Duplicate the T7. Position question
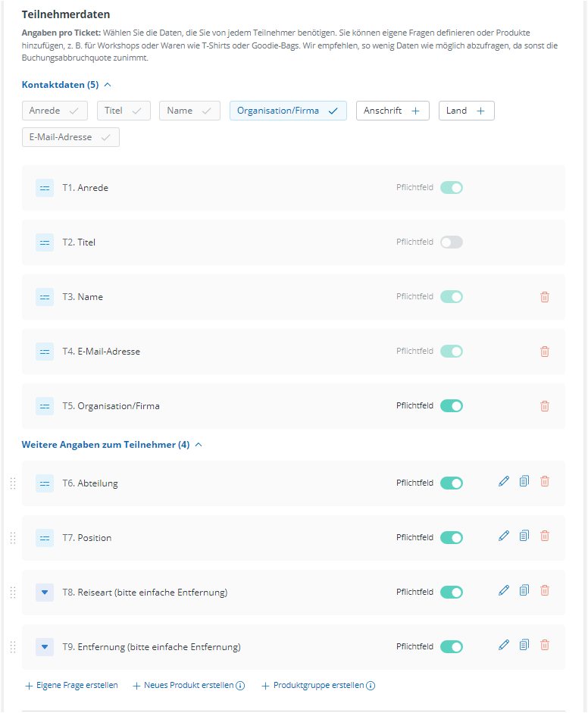 pos(524,536)
